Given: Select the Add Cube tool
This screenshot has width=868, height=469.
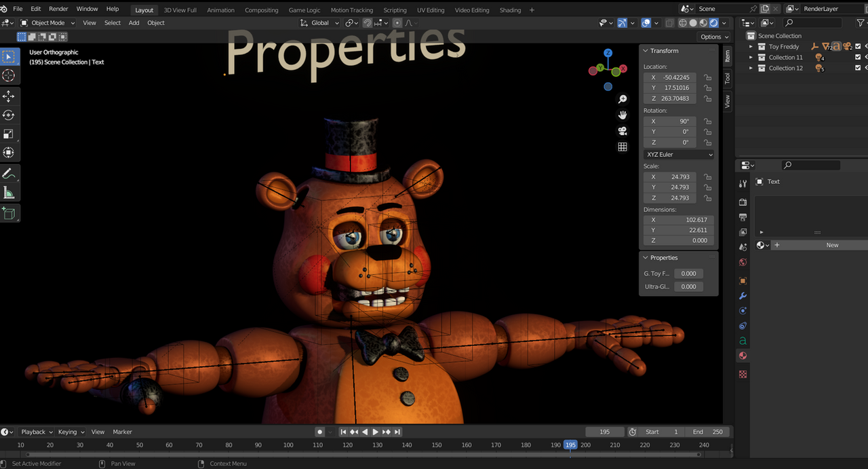Looking at the screenshot, I should tap(9, 214).
